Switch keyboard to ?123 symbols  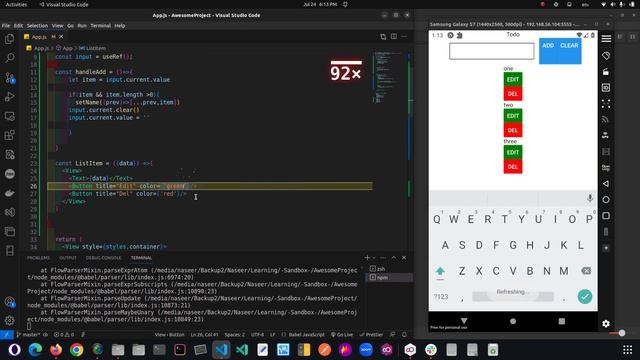[441, 297]
